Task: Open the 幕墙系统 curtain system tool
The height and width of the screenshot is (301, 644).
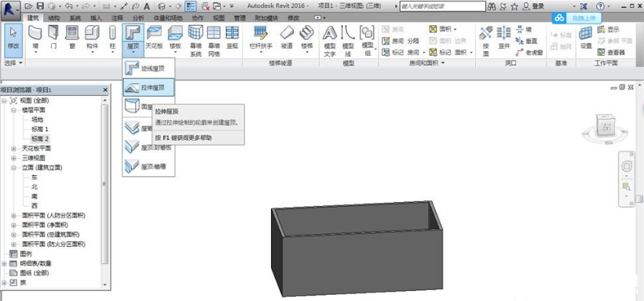Action: point(196,41)
